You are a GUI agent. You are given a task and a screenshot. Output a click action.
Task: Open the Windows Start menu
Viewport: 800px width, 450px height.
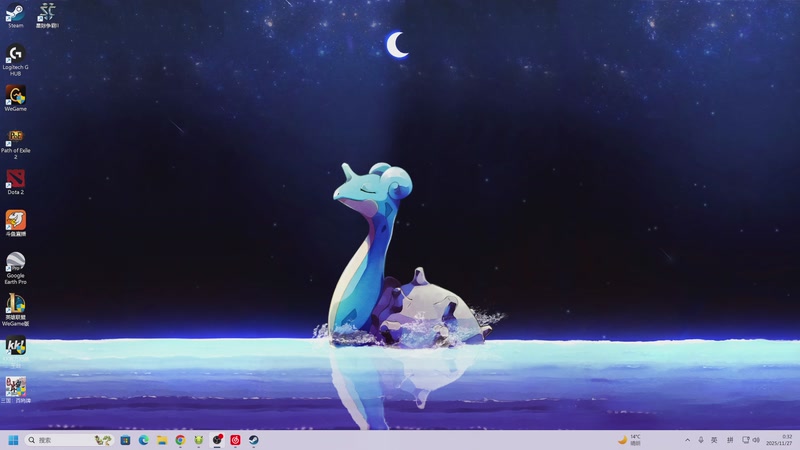point(13,440)
